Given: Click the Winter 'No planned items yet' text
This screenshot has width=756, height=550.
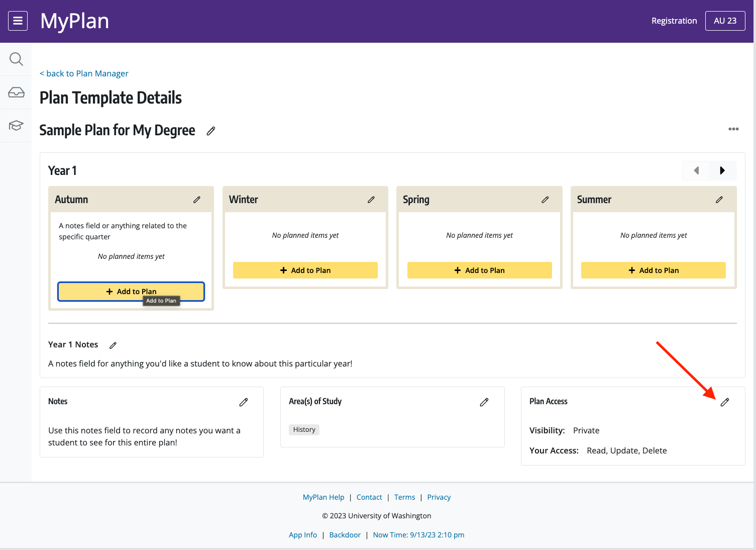Looking at the screenshot, I should [305, 235].
